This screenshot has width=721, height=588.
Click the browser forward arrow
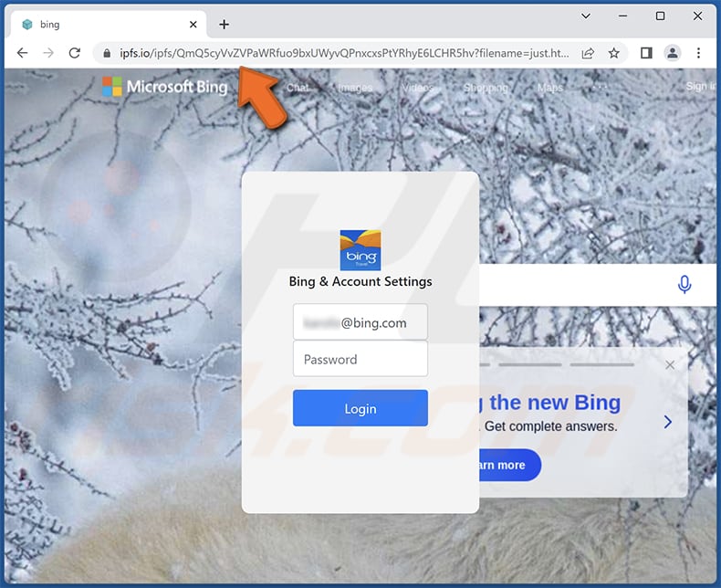click(x=47, y=53)
